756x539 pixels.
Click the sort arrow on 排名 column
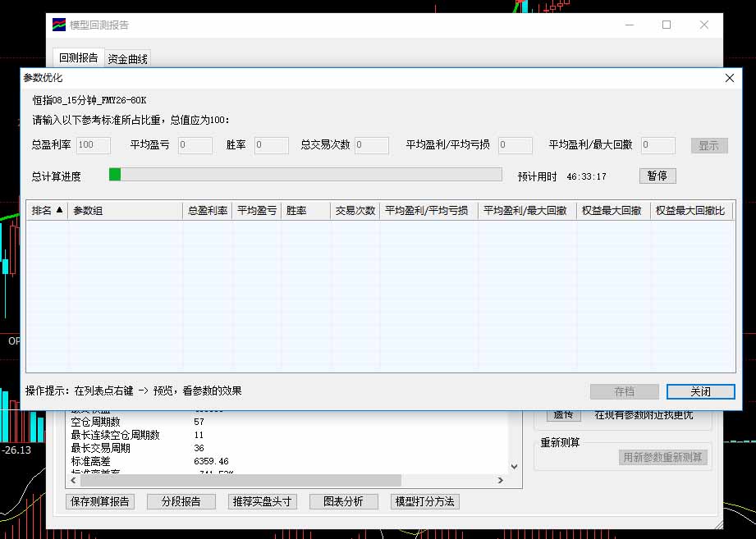[x=59, y=211]
